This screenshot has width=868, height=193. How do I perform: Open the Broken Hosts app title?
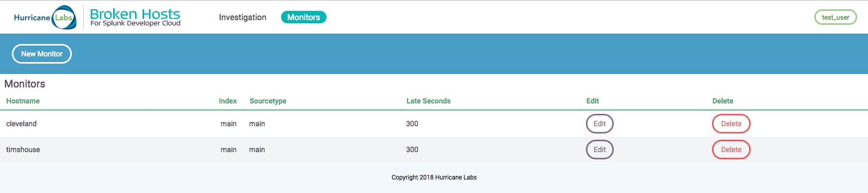pos(135,17)
